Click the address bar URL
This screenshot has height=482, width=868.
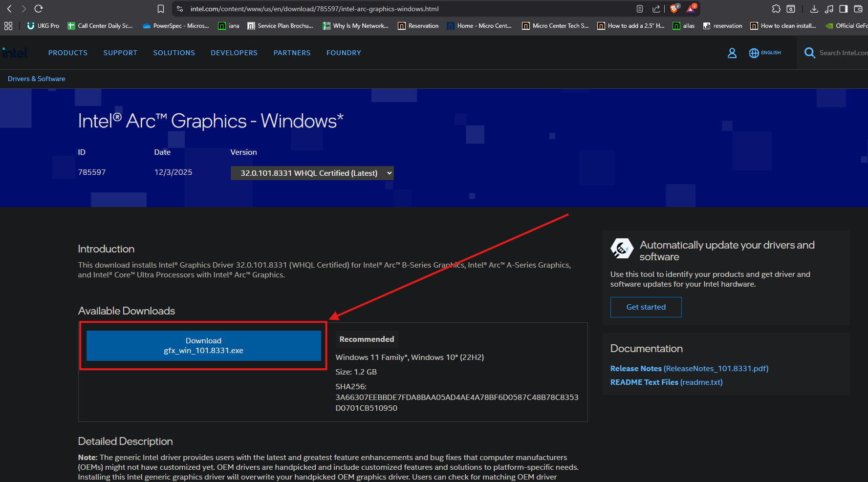click(315, 9)
